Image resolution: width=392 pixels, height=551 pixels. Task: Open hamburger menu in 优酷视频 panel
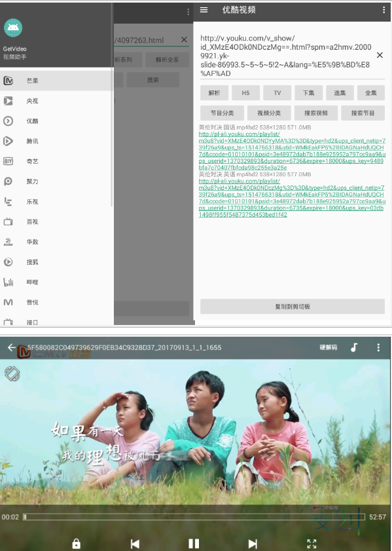pos(204,10)
